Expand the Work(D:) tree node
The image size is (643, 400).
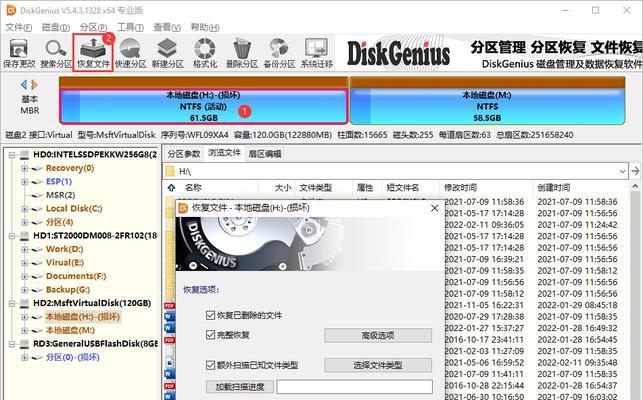pos(25,249)
